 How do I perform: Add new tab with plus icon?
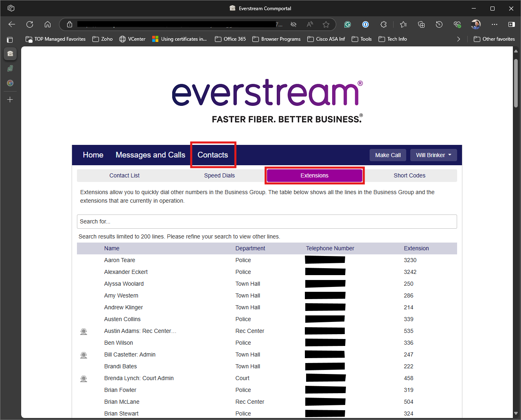click(x=10, y=99)
